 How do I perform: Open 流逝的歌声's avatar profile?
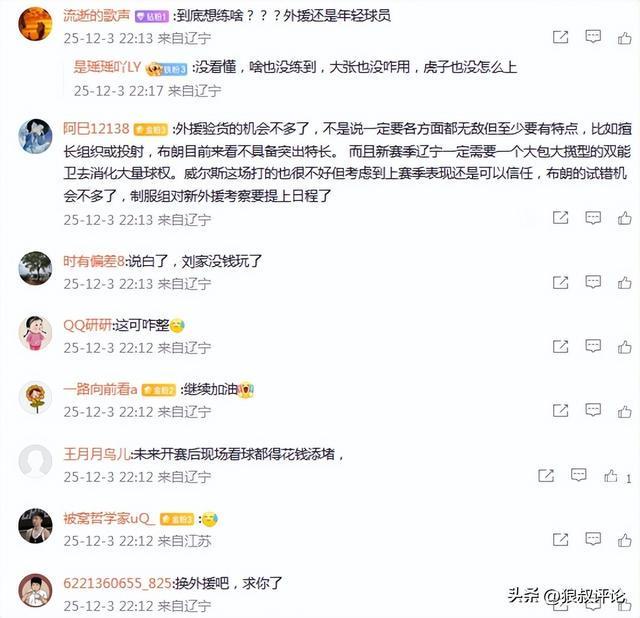tap(36, 24)
